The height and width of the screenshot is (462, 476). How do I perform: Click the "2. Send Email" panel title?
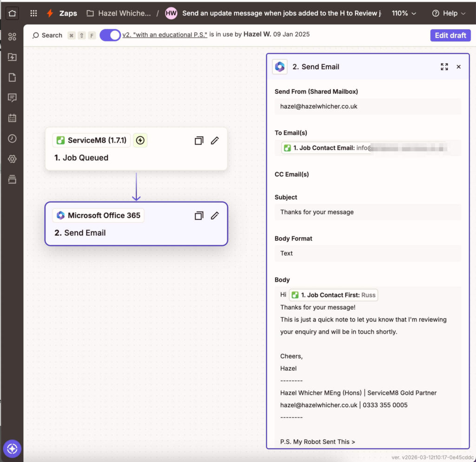click(x=316, y=67)
